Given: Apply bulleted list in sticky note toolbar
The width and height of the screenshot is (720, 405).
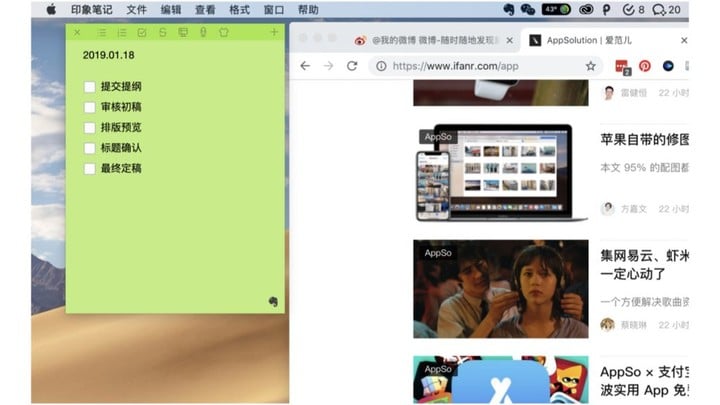Looking at the screenshot, I should pyautogui.click(x=101, y=33).
